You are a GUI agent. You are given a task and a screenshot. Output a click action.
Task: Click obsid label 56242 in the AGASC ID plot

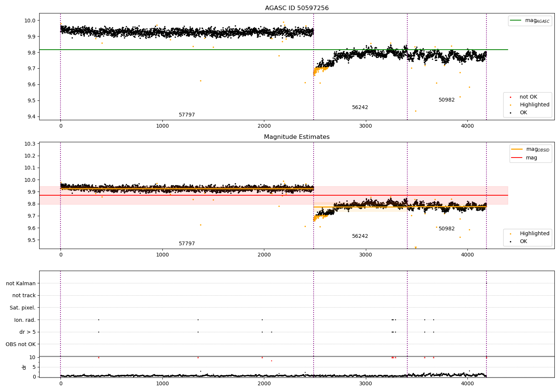[360, 108]
